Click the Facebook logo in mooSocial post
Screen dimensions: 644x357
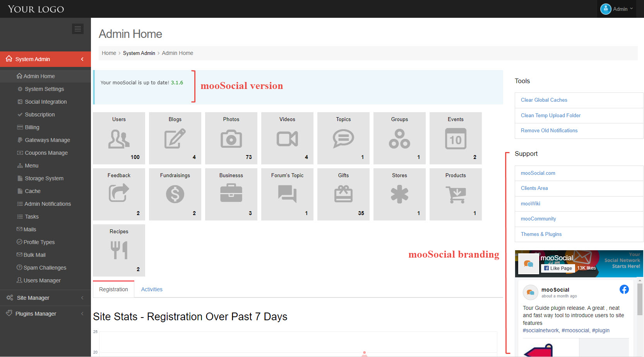tap(624, 289)
